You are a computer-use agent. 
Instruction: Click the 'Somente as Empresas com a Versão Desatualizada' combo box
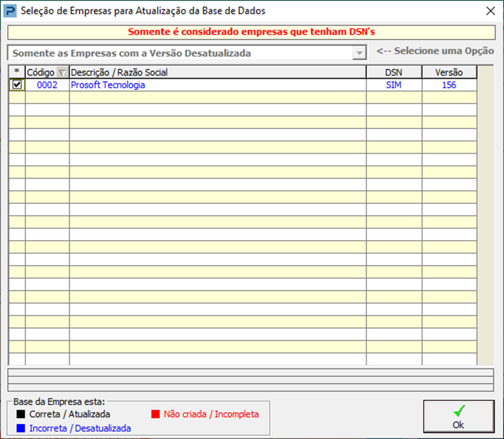[x=187, y=53]
